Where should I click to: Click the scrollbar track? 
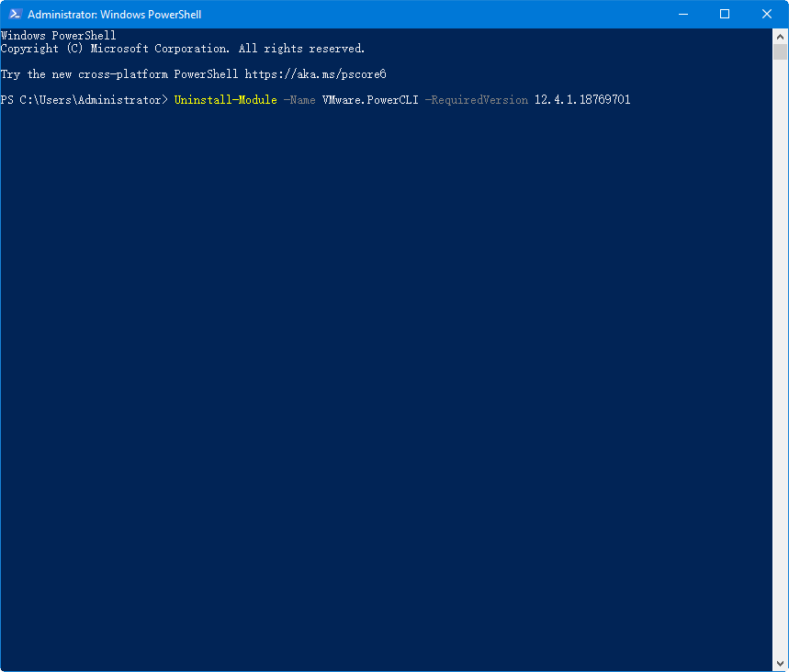780,367
